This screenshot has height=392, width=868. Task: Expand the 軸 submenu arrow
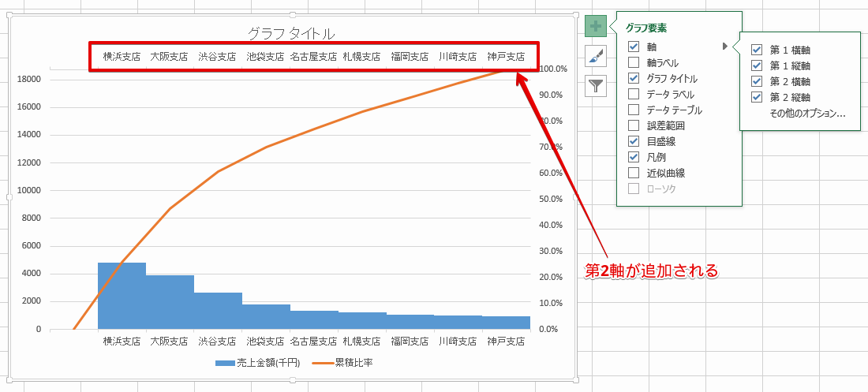(x=725, y=47)
